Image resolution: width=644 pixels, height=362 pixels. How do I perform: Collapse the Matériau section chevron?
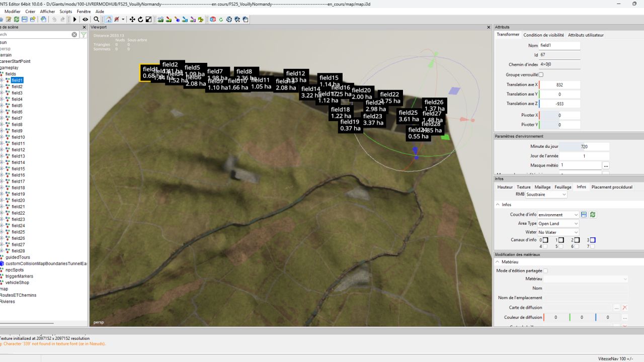coord(498,262)
